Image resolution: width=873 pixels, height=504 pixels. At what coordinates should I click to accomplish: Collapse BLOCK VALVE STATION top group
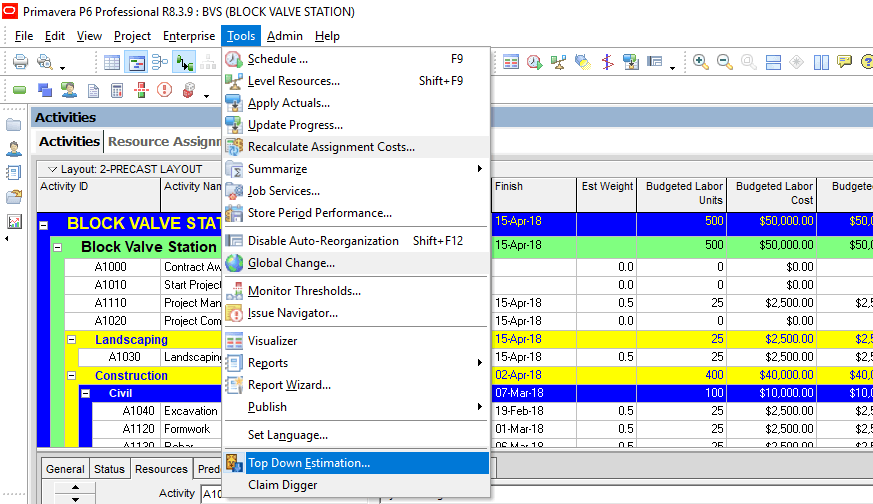tap(43, 226)
